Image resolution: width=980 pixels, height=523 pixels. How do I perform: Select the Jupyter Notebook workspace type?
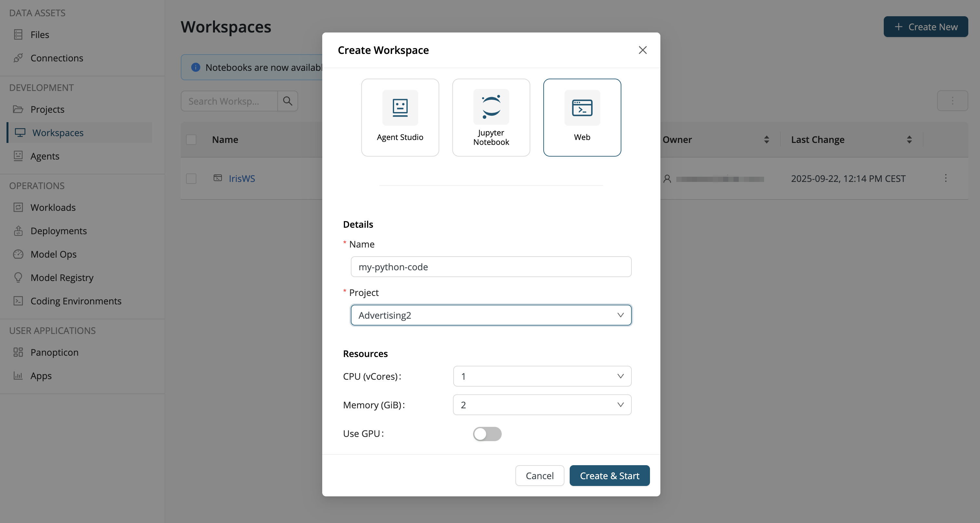[x=491, y=118]
